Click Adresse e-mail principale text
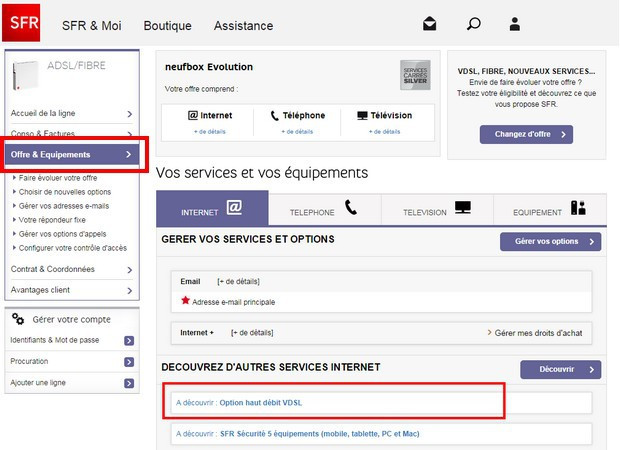This screenshot has width=620, height=450. (233, 302)
